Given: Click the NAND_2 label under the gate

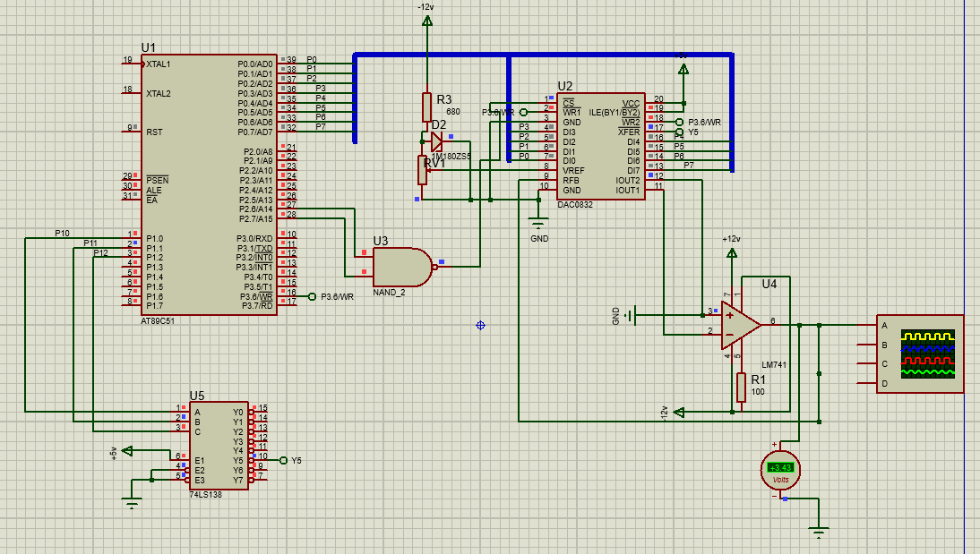Looking at the screenshot, I should coord(389,293).
